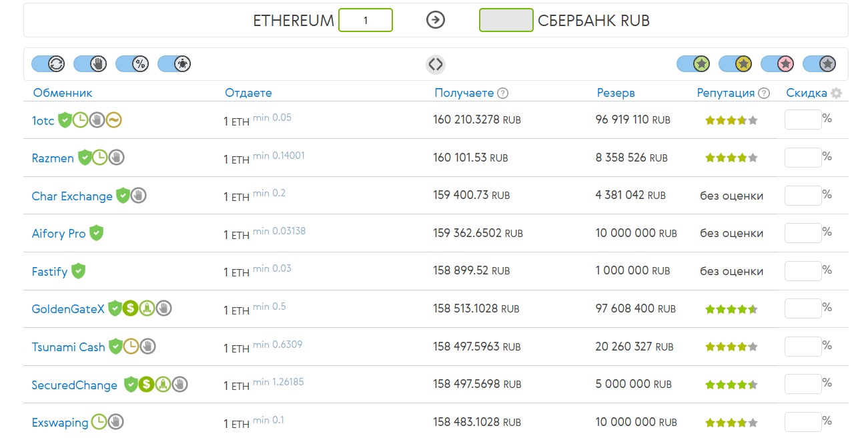Sort by the Отдаете column header

[x=248, y=93]
